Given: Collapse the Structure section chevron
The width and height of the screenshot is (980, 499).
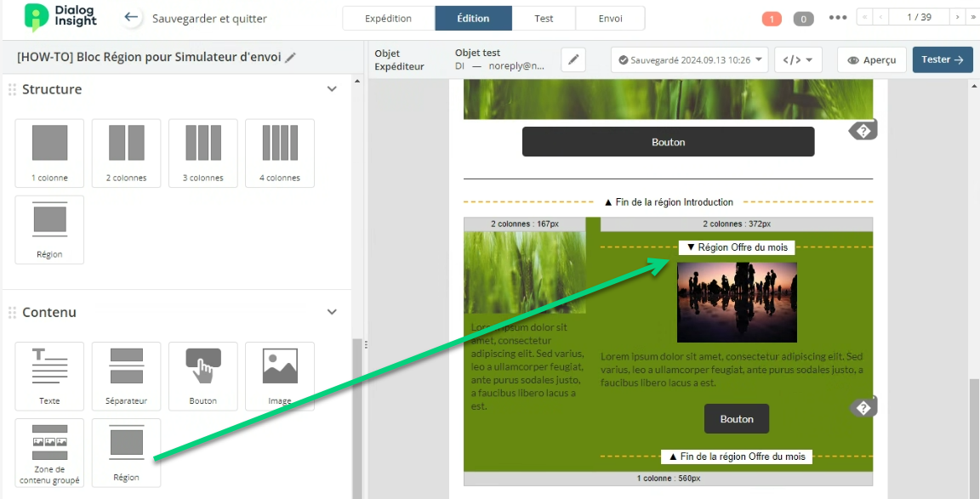Looking at the screenshot, I should pyautogui.click(x=332, y=88).
